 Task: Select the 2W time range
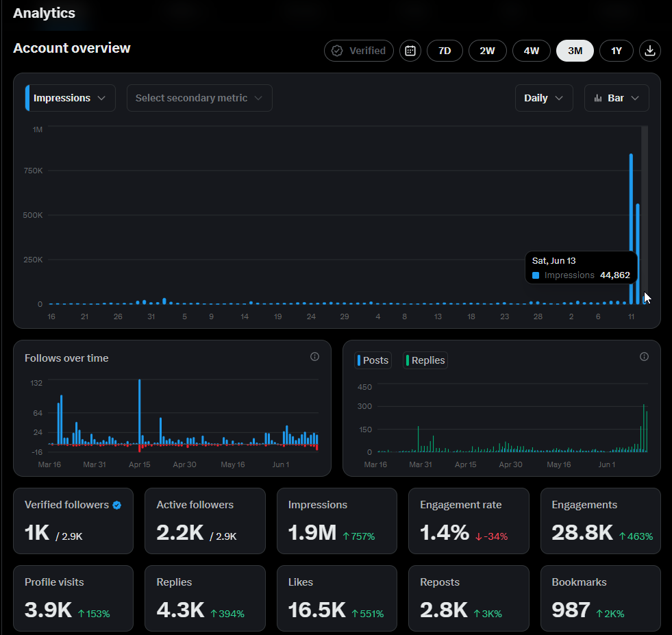click(x=487, y=51)
